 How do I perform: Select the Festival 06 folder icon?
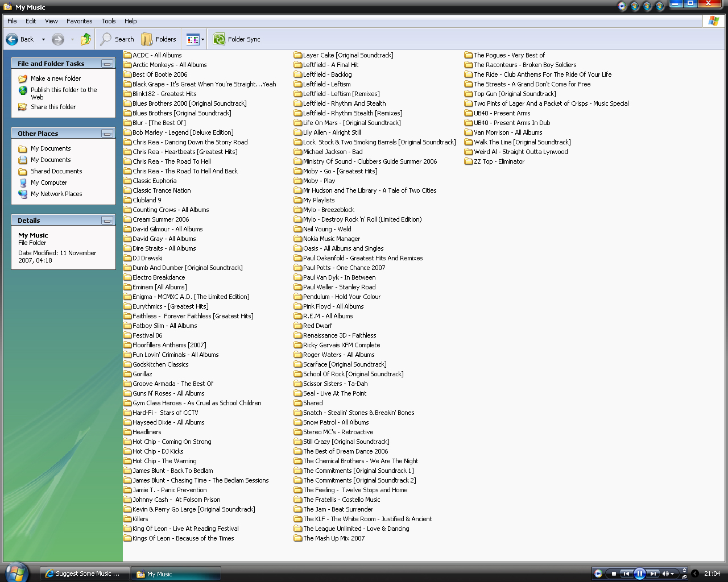tap(127, 335)
